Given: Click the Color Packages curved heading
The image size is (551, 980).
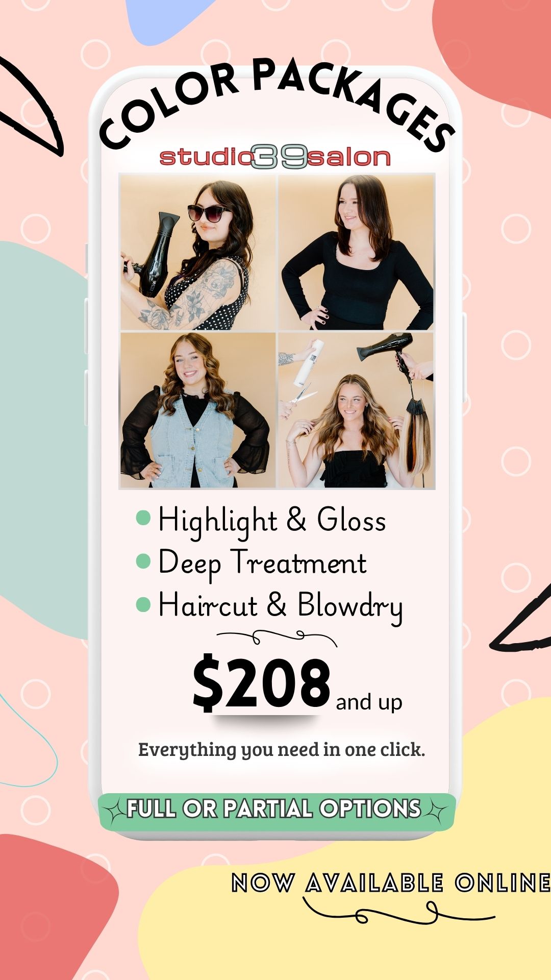Looking at the screenshot, I should [277, 105].
